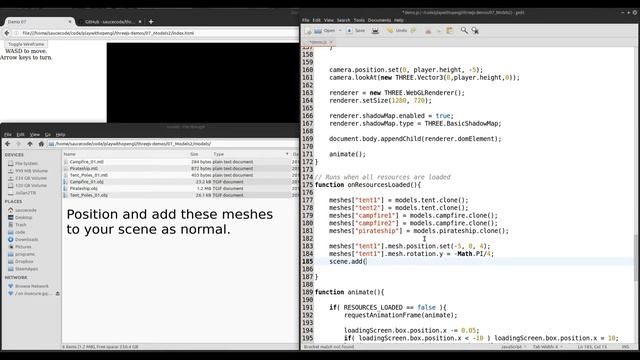This screenshot has height=360, width=640.
Task: Open the file manager View menu
Action: 35,134
